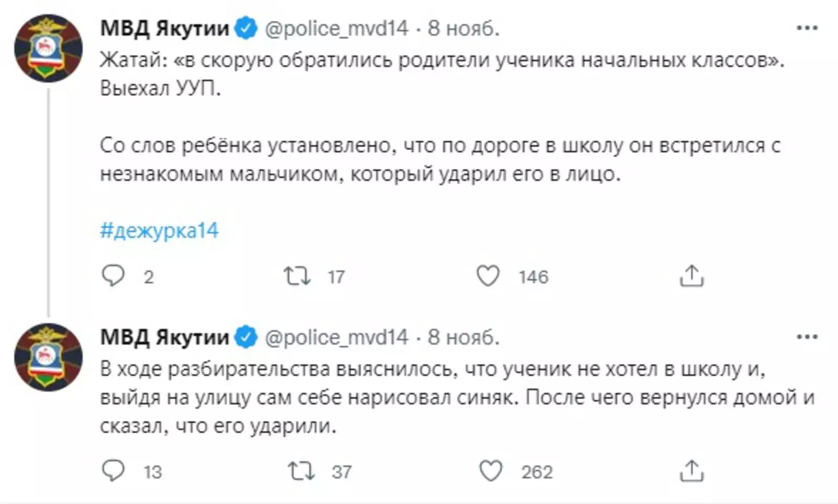Share the second tweet about нарисовал синяк
This screenshot has width=838, height=504.
(x=691, y=471)
